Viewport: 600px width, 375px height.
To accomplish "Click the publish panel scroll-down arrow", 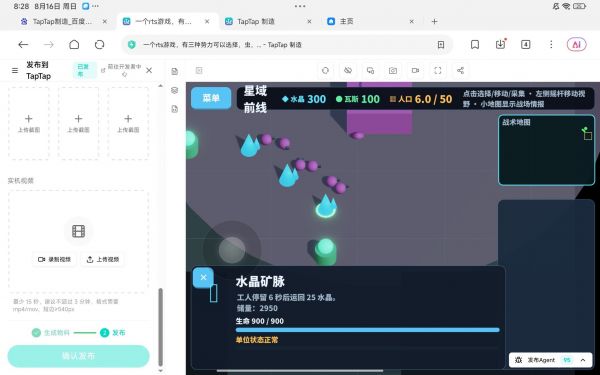I will (160, 370).
